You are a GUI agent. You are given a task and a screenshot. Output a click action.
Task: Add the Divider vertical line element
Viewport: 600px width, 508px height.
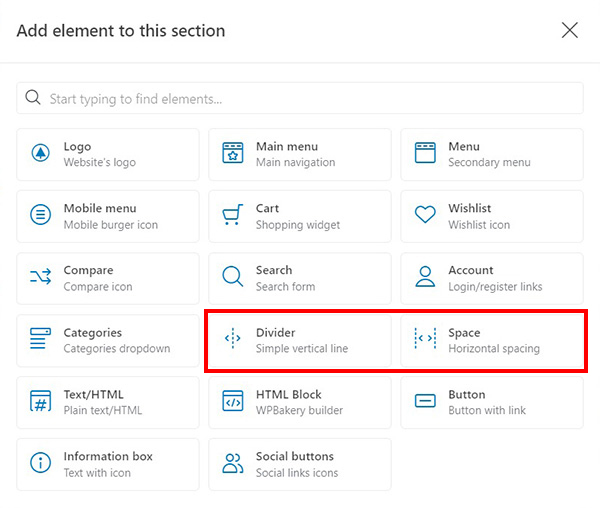300,340
